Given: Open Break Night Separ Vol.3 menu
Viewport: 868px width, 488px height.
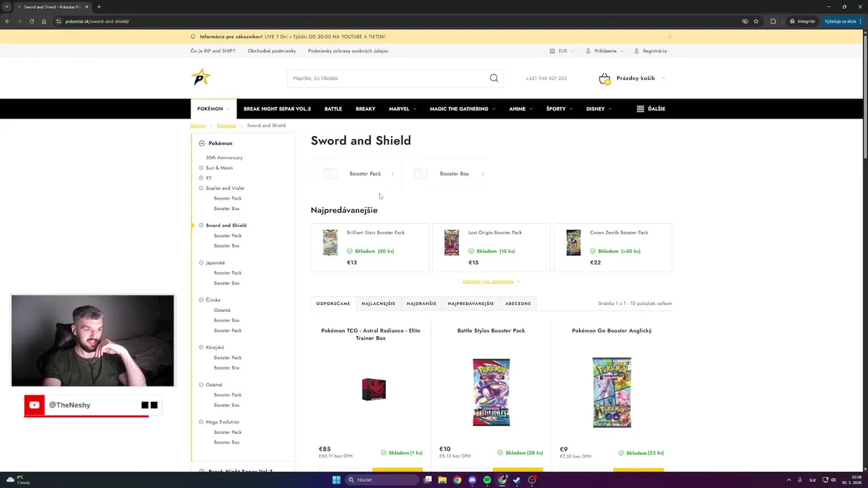Looking at the screenshot, I should coord(277,108).
